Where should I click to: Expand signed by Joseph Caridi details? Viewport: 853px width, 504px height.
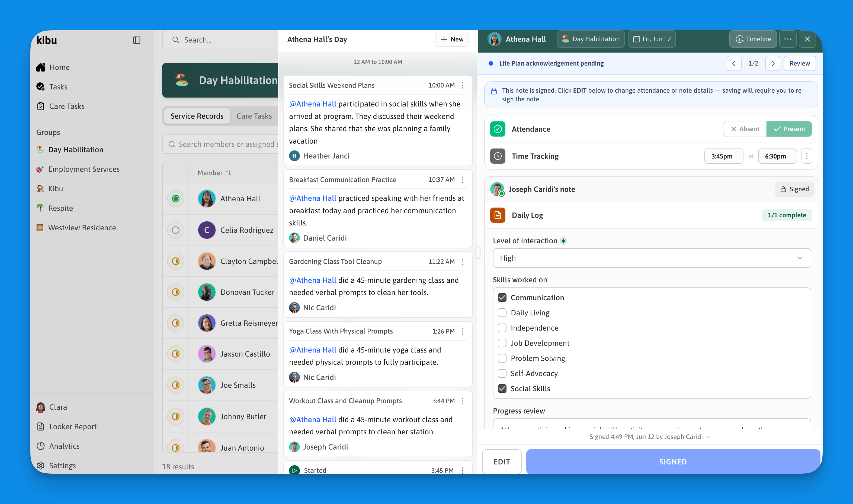pyautogui.click(x=650, y=437)
